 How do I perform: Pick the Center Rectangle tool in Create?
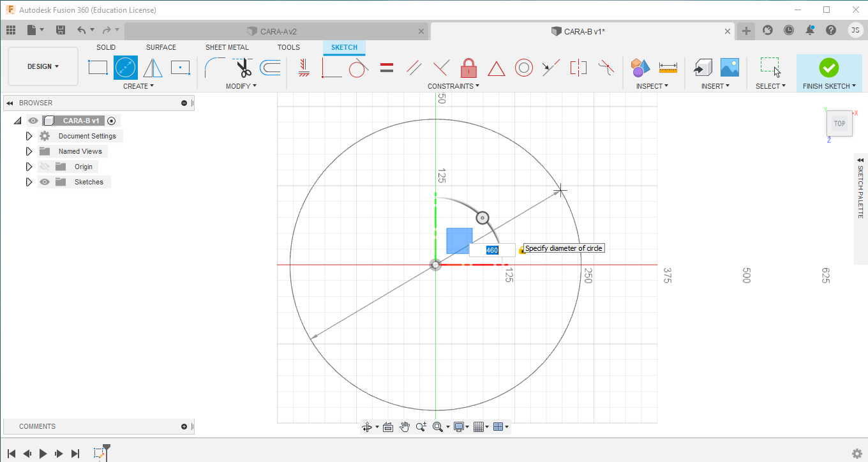coord(181,67)
